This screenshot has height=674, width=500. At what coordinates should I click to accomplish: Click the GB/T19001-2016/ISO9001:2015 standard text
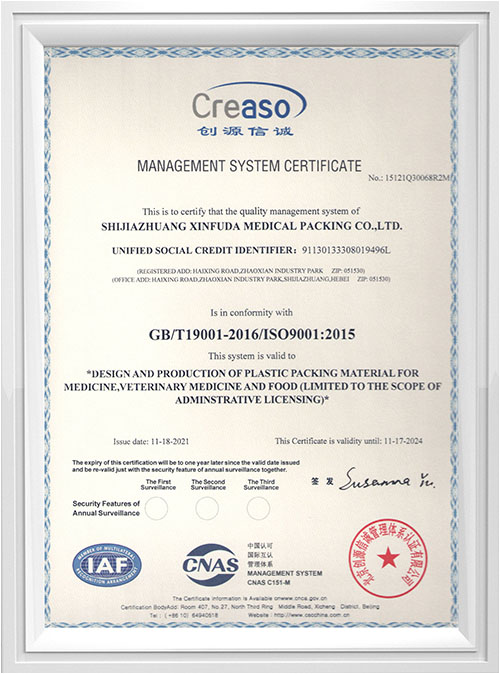pos(252,334)
